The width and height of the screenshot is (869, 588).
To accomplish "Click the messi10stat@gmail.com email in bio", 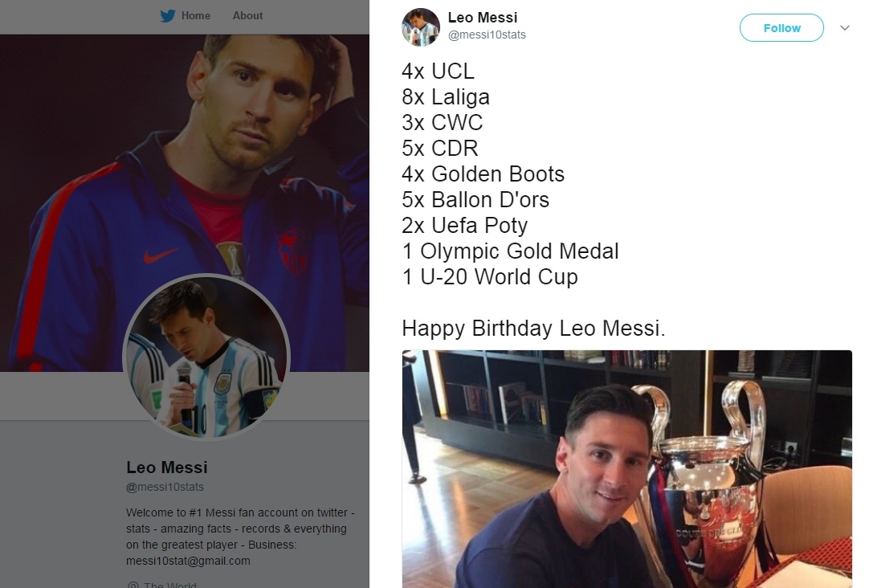I will (188, 561).
